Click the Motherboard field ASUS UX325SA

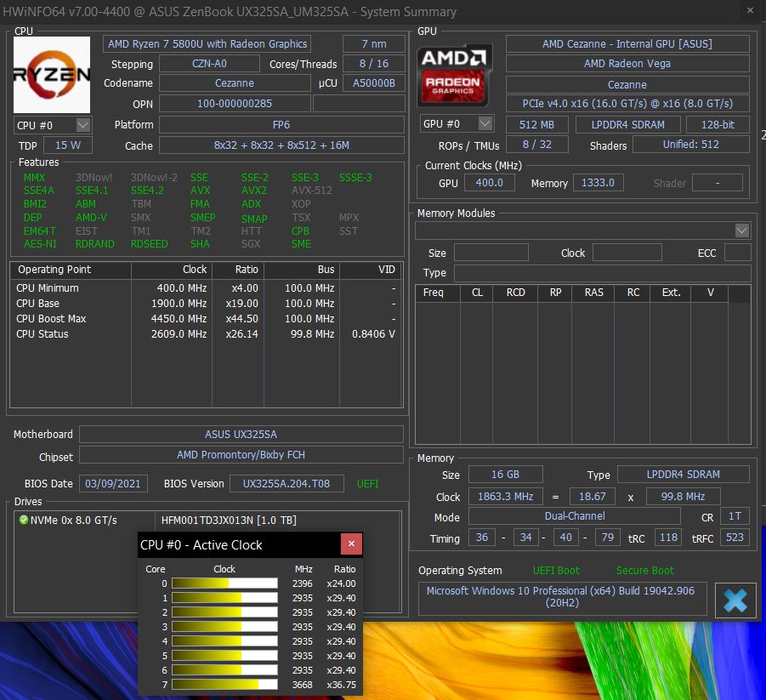click(x=241, y=434)
